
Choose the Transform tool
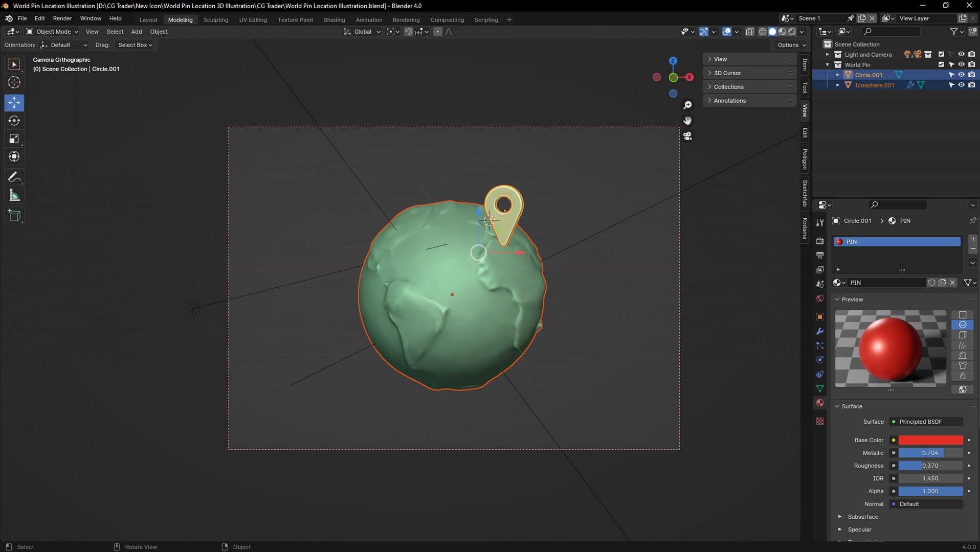click(x=14, y=156)
